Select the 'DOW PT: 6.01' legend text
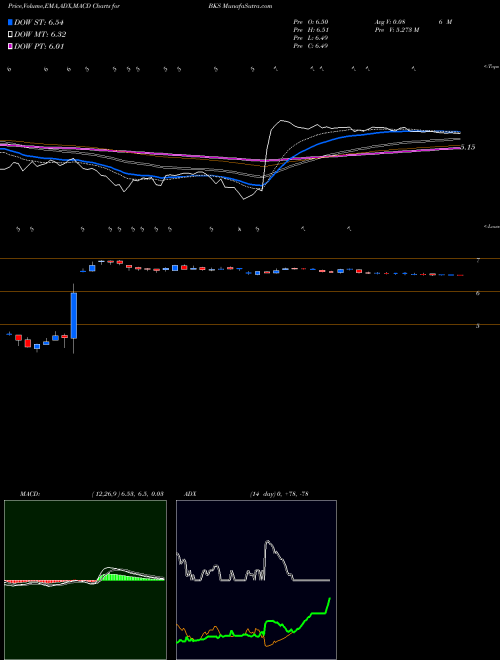This screenshot has height=660, width=500. point(39,46)
